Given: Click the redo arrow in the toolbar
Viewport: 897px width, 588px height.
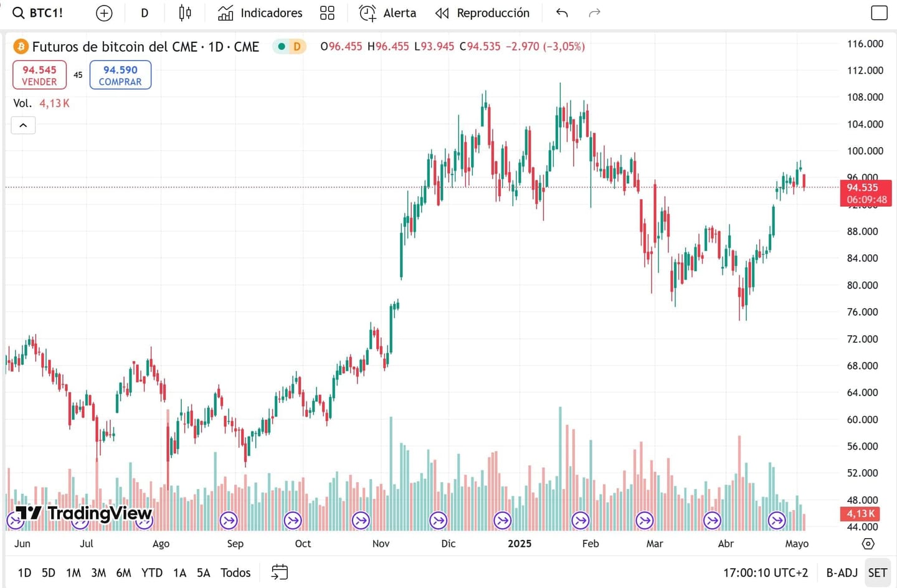Looking at the screenshot, I should point(594,12).
